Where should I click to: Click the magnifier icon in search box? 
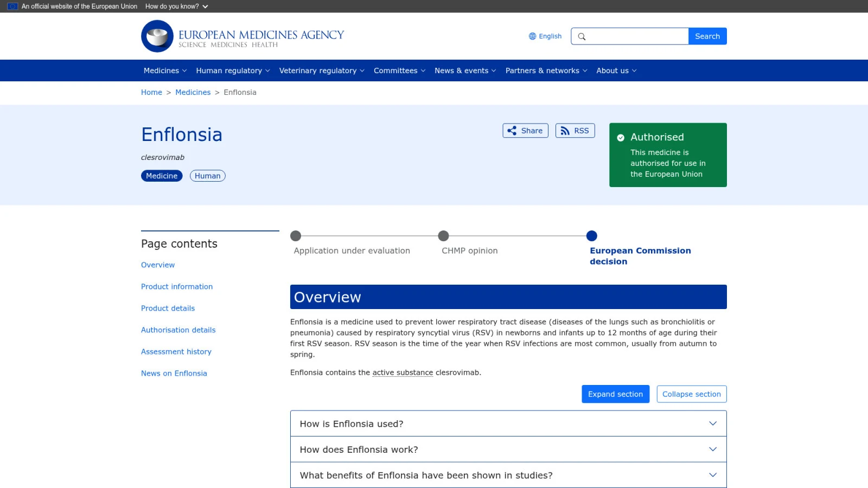pyautogui.click(x=582, y=36)
